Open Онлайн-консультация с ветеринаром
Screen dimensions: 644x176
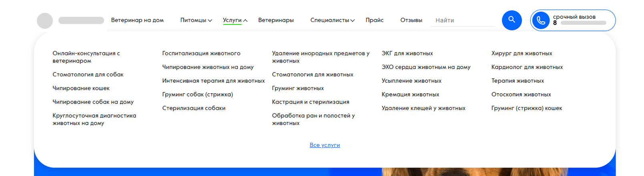[x=86, y=57]
